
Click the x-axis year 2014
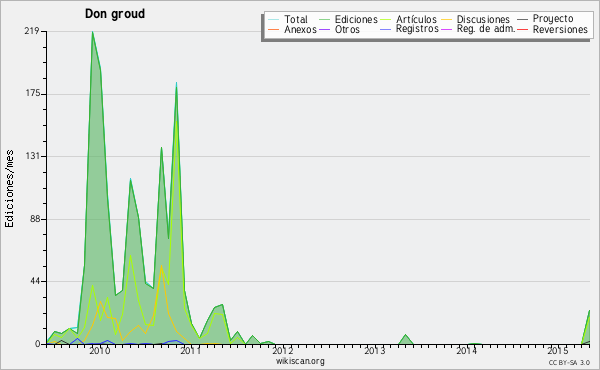(466, 351)
